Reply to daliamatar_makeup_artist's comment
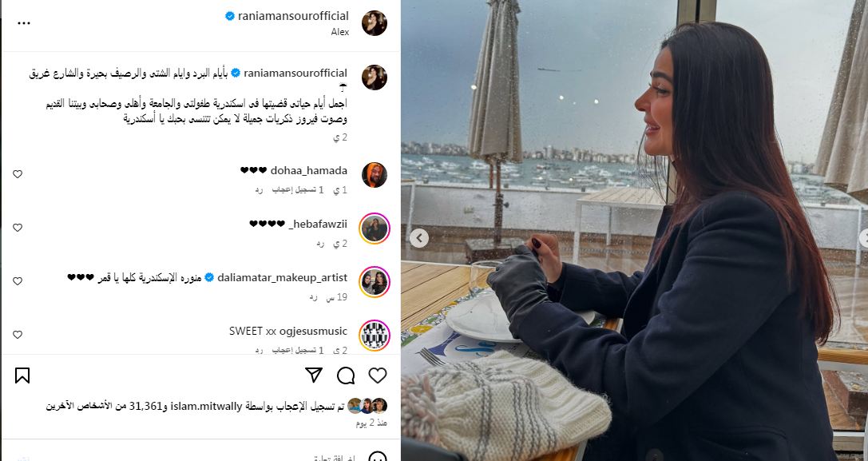The image size is (868, 461). tap(313, 297)
